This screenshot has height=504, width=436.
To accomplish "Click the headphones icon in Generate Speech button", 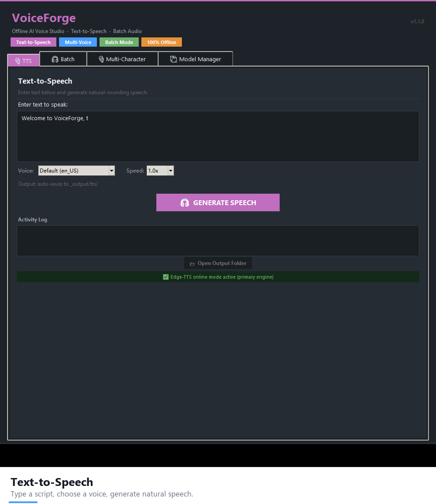I will coord(185,203).
